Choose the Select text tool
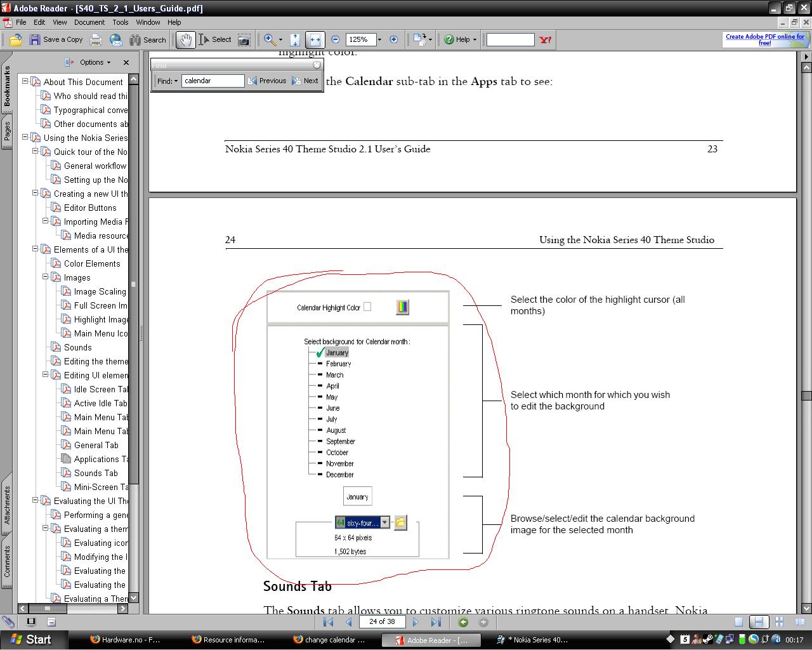 (x=215, y=39)
